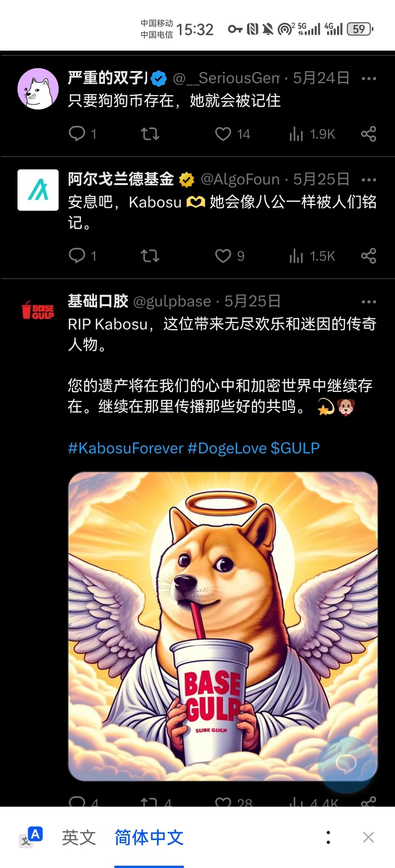View analytics showing 1.9K views

312,134
